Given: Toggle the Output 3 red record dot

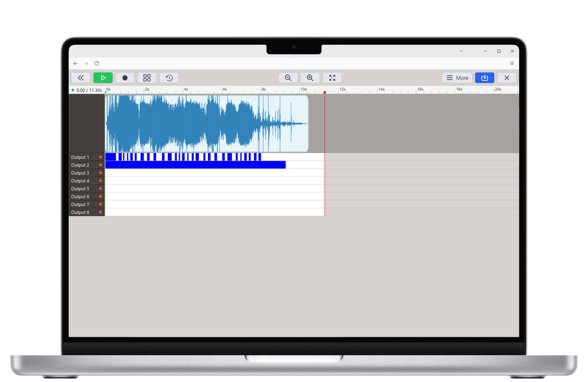Looking at the screenshot, I should pyautogui.click(x=100, y=173).
